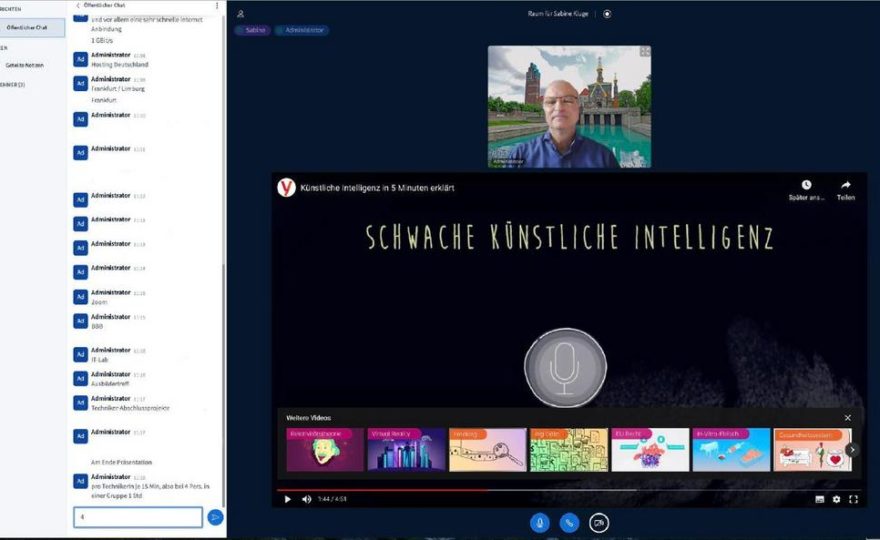Click the video time display 1:44 / 4:58

tap(332, 499)
